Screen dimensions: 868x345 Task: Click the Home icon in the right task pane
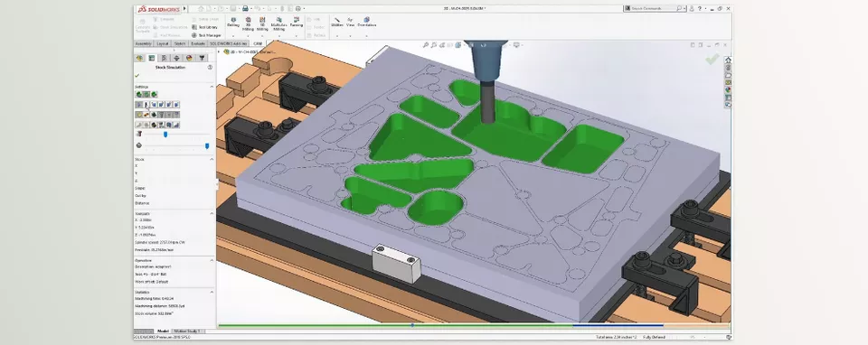tap(728, 60)
